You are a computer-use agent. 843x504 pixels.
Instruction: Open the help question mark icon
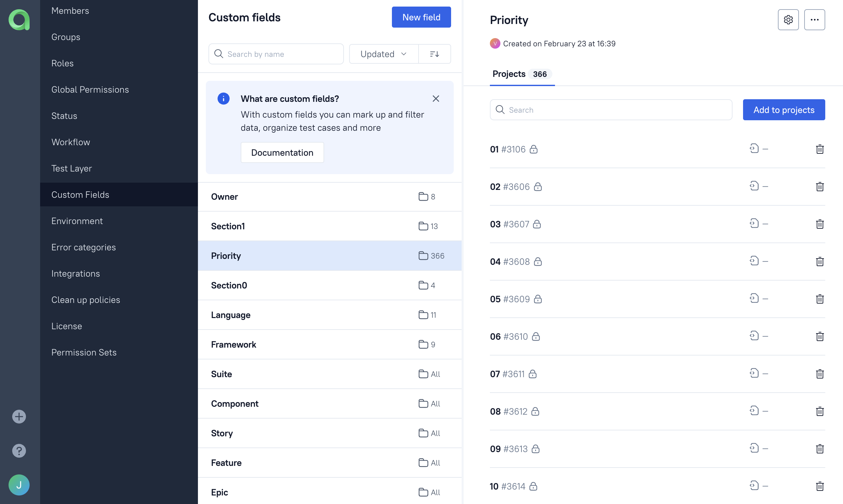(x=19, y=450)
